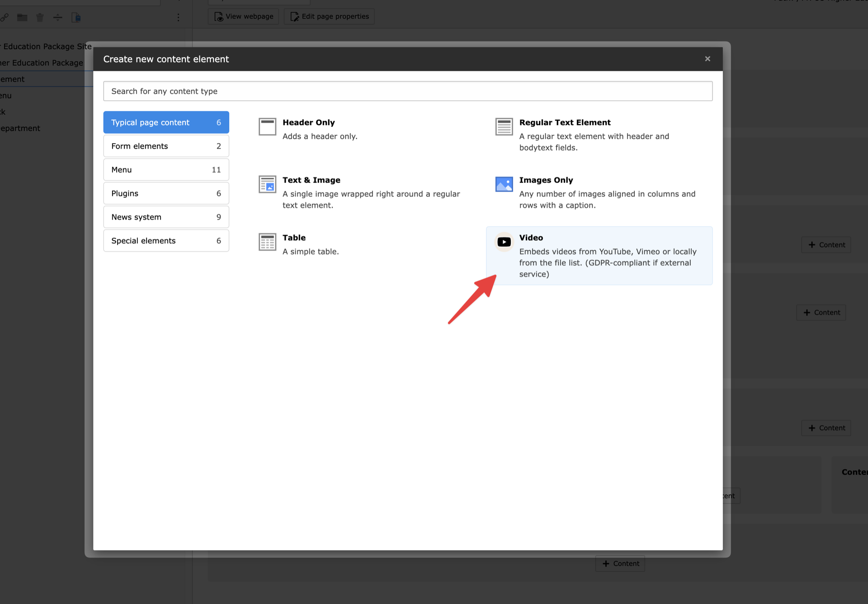
Task: Click the Images Only title
Action: (546, 180)
